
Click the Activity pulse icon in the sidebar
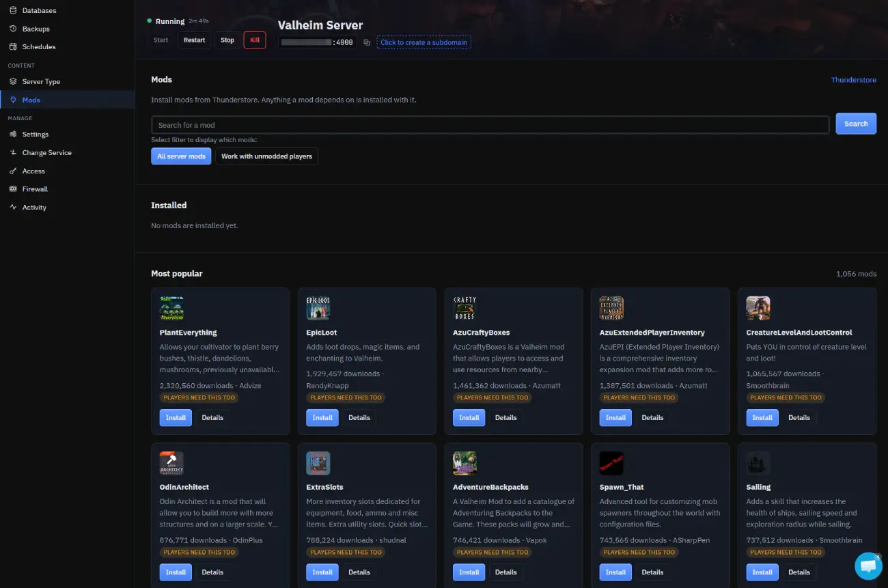tap(13, 207)
